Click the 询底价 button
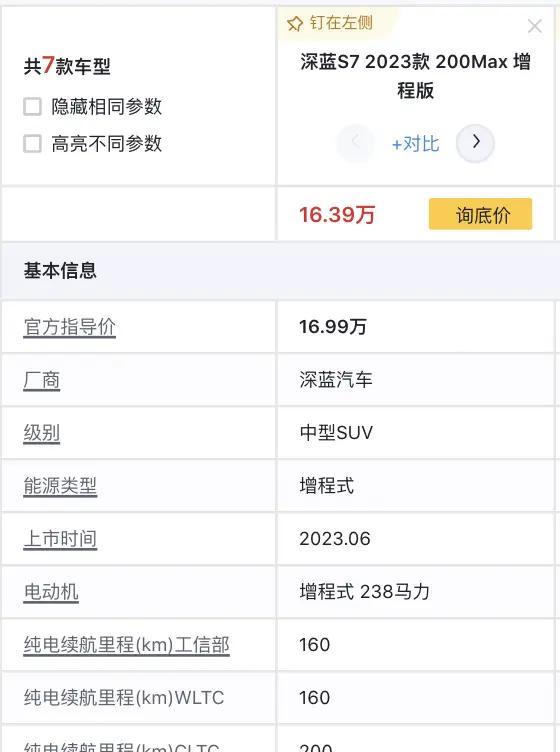 (x=480, y=214)
